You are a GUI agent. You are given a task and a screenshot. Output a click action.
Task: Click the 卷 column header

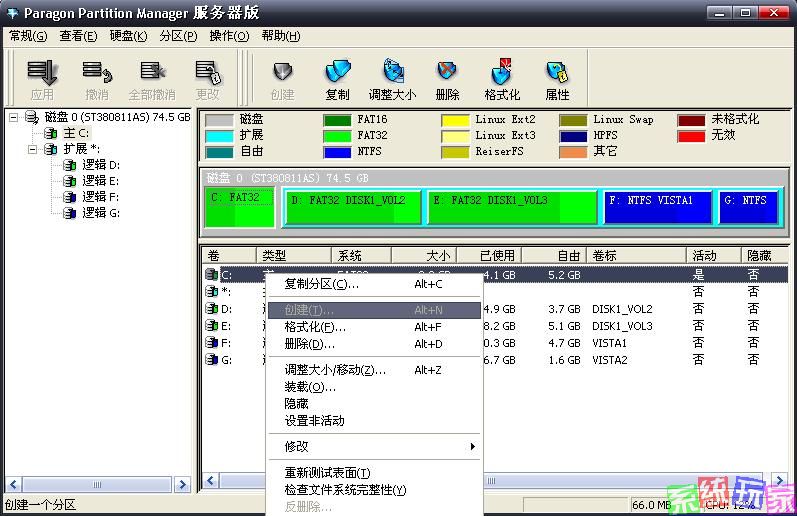pyautogui.click(x=229, y=255)
